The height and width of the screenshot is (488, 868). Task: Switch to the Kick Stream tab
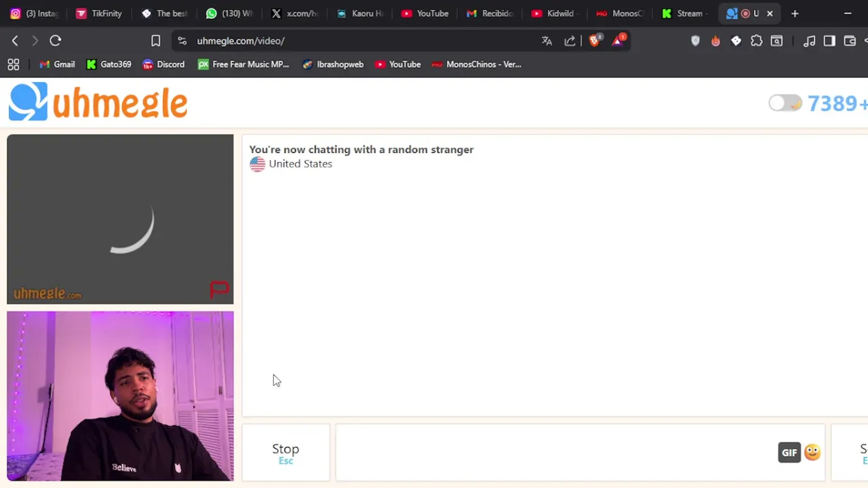pos(686,14)
